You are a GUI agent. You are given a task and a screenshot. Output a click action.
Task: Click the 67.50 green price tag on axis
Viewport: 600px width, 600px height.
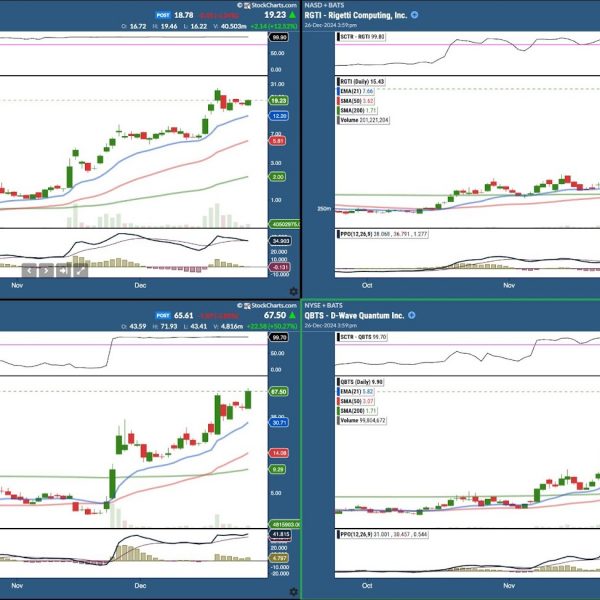[x=279, y=392]
